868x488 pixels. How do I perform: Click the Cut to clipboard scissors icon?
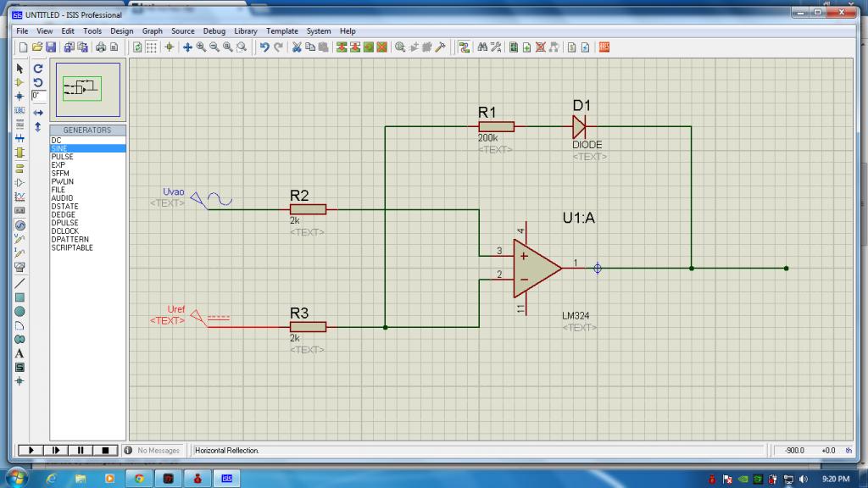(297, 47)
